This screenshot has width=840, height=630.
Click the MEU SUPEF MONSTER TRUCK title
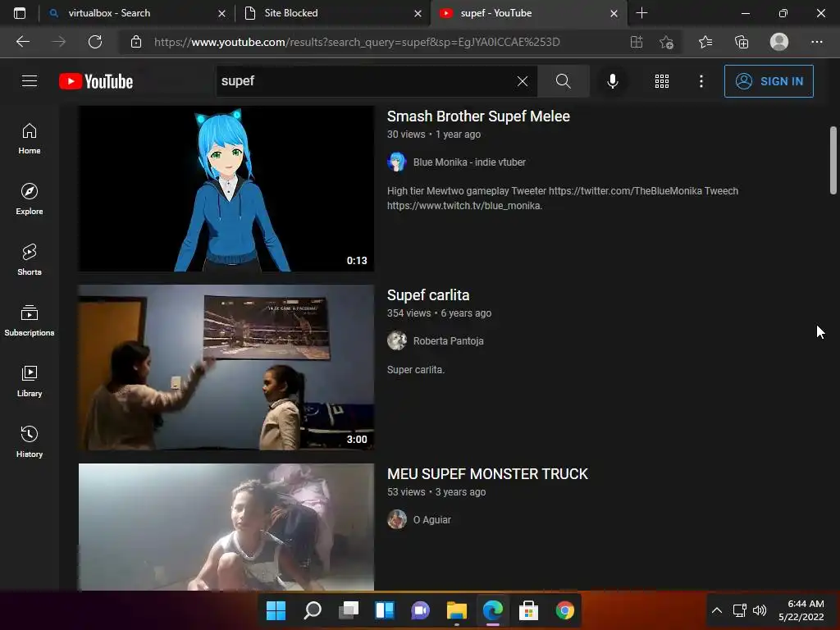[487, 474]
